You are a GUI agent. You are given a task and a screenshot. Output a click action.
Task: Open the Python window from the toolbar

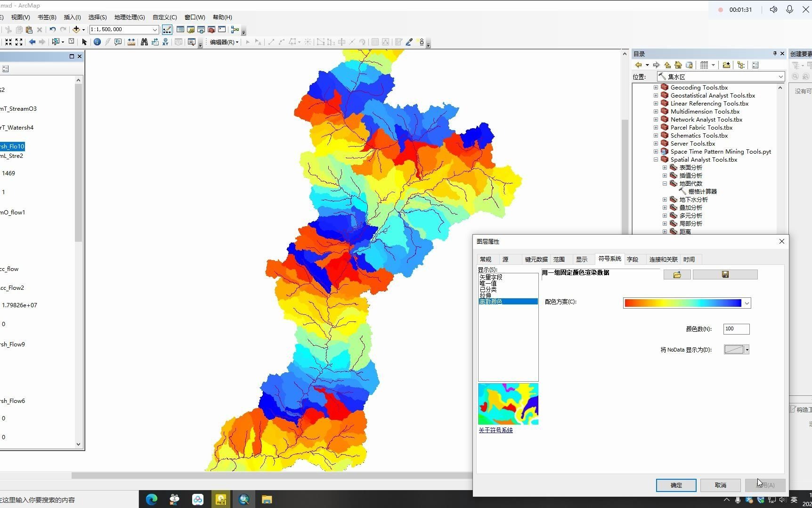[222, 29]
